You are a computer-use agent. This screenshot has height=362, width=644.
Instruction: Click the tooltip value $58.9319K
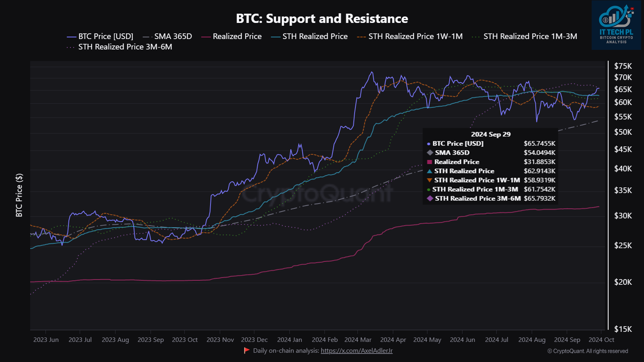539,180
